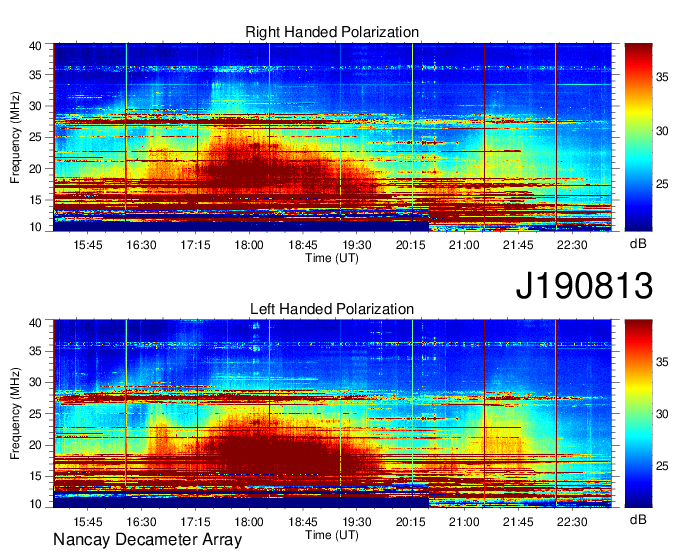The image size is (680, 552).
Task: Click the 18:00 time tick of Left Handed plot
Action: [x=249, y=521]
